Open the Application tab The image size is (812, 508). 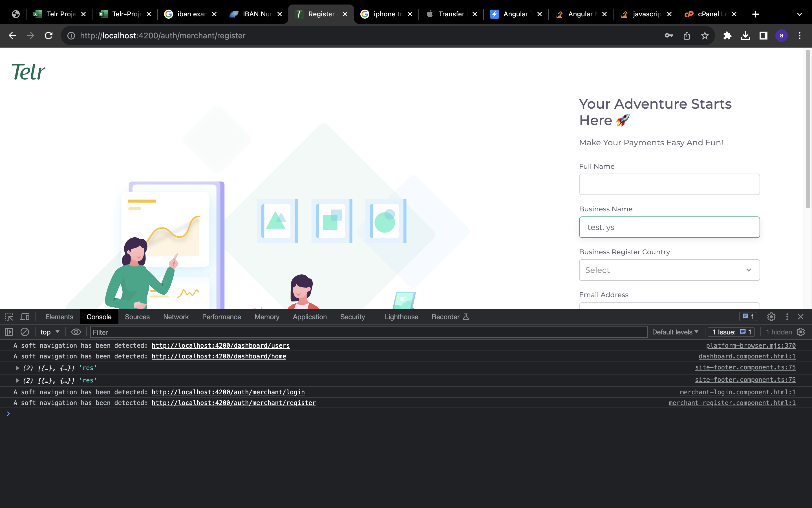[310, 317]
